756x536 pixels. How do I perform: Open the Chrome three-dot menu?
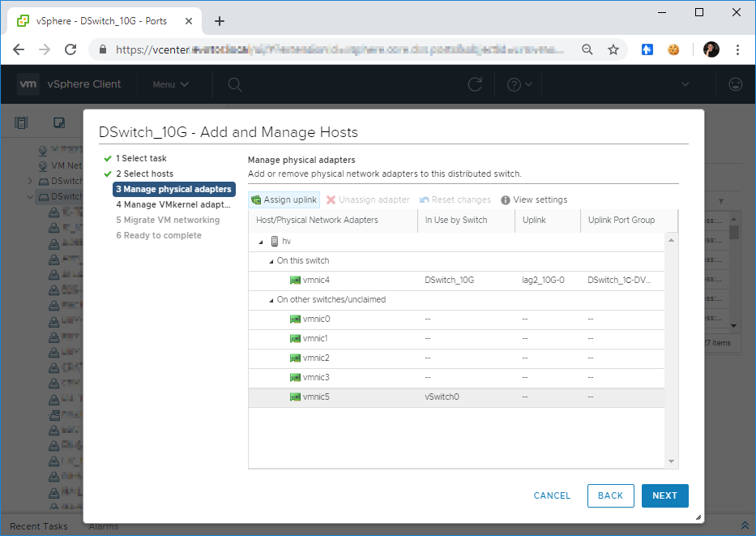click(737, 49)
